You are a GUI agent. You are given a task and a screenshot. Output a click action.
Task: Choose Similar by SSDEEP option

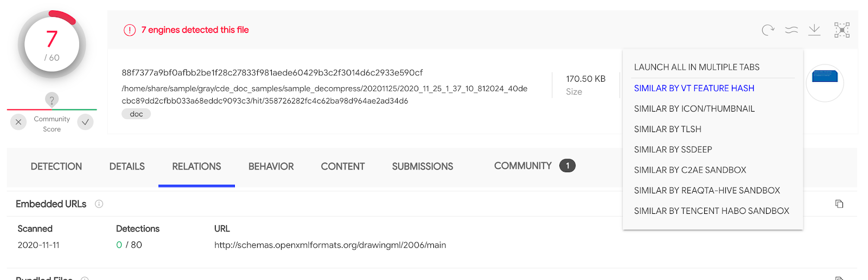click(673, 149)
